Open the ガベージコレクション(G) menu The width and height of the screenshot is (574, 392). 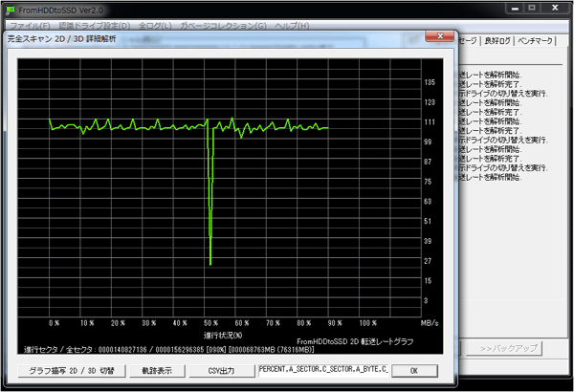(223, 26)
